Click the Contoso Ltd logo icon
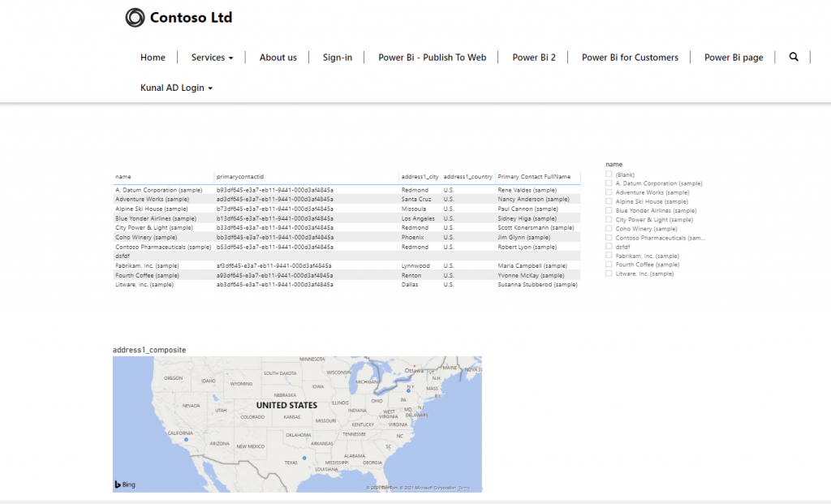Image resolution: width=831 pixels, height=504 pixels. pyautogui.click(x=135, y=18)
